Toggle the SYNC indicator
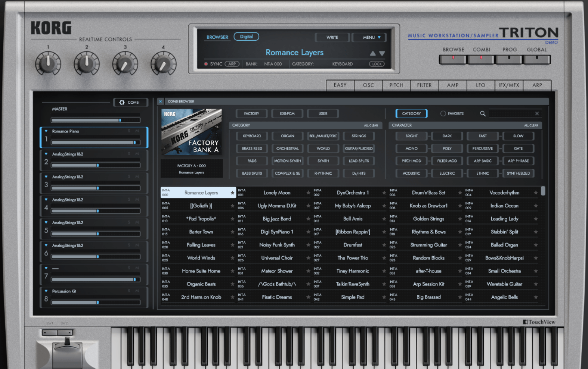Image resolution: width=588 pixels, height=369 pixels. tap(206, 64)
